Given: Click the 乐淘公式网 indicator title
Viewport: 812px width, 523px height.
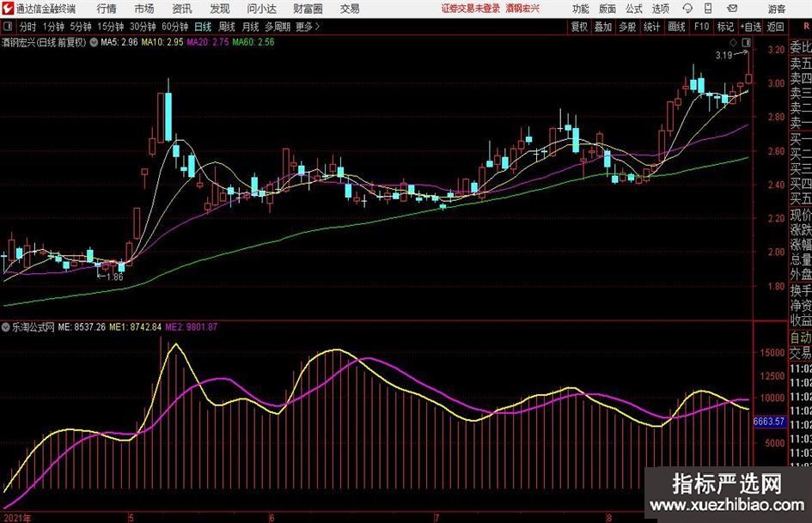Looking at the screenshot, I should pos(34,326).
